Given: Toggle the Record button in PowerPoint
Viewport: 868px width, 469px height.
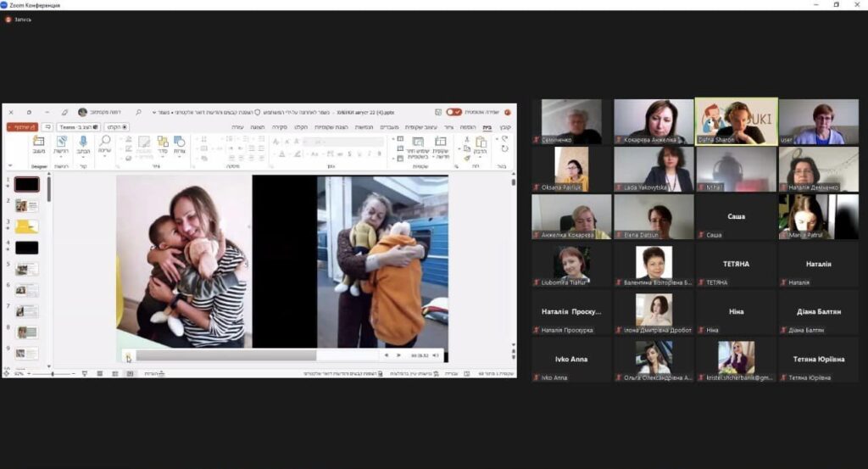Looking at the screenshot, I should (x=118, y=127).
